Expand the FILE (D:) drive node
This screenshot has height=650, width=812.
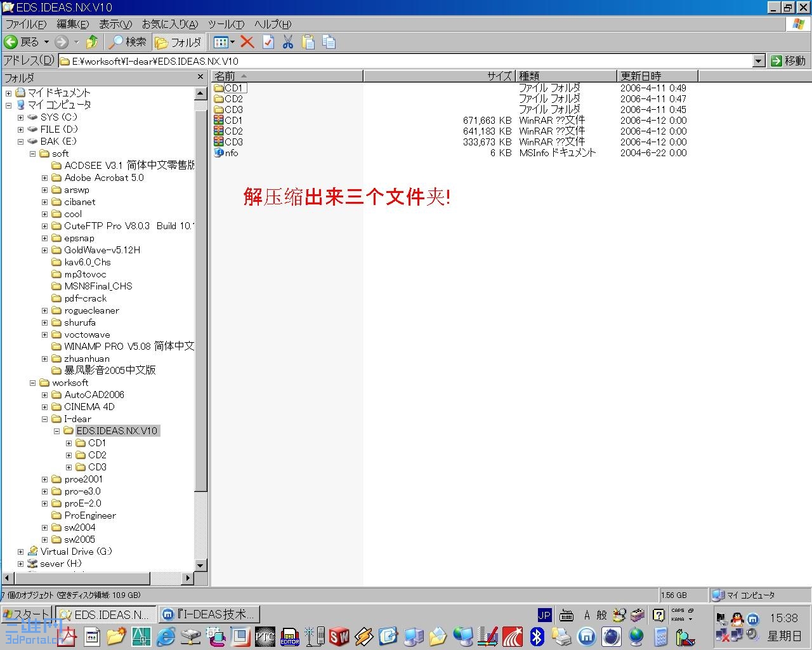pos(20,129)
